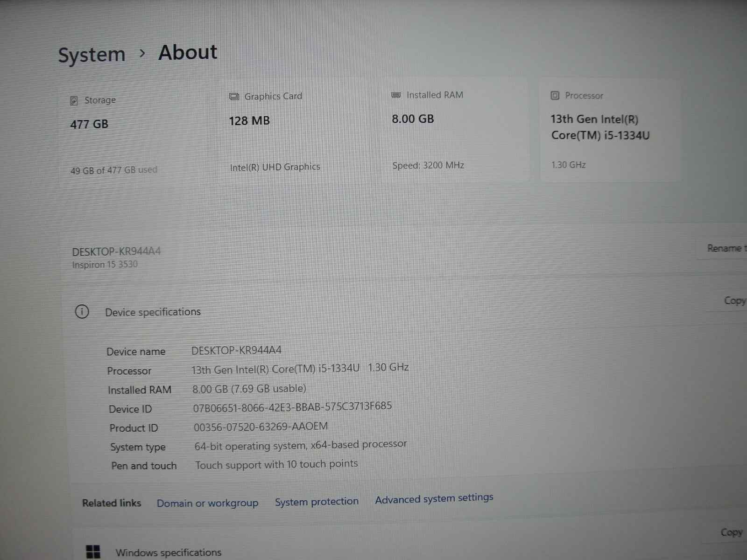
Task: Click the Processor icon
Action: (x=555, y=95)
